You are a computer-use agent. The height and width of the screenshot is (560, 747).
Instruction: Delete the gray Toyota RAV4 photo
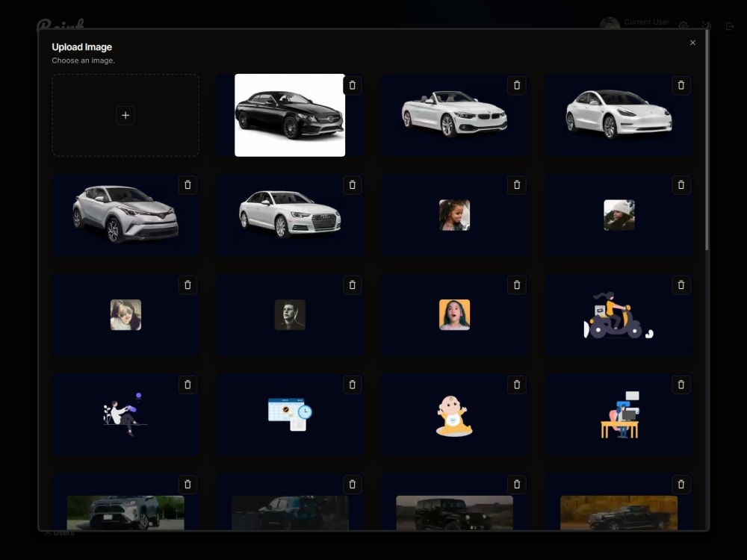pos(187,485)
